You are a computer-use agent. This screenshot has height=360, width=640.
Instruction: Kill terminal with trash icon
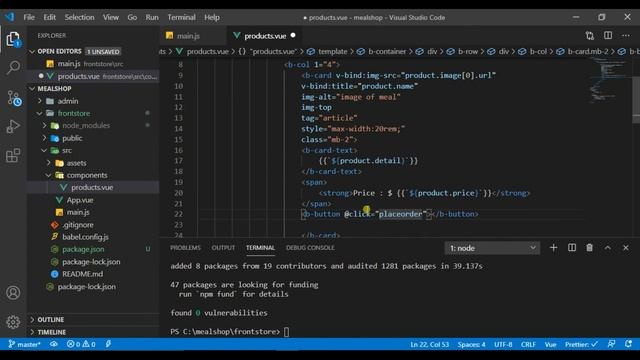(589, 248)
